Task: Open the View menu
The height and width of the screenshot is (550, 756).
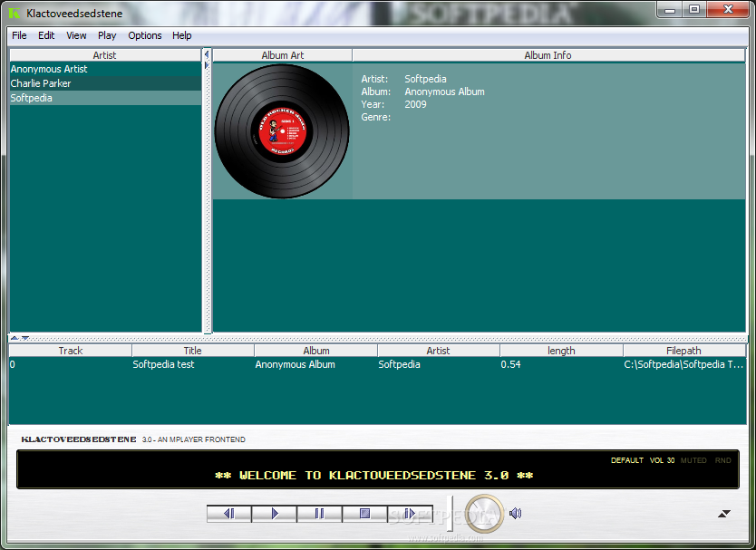Action: (x=76, y=35)
